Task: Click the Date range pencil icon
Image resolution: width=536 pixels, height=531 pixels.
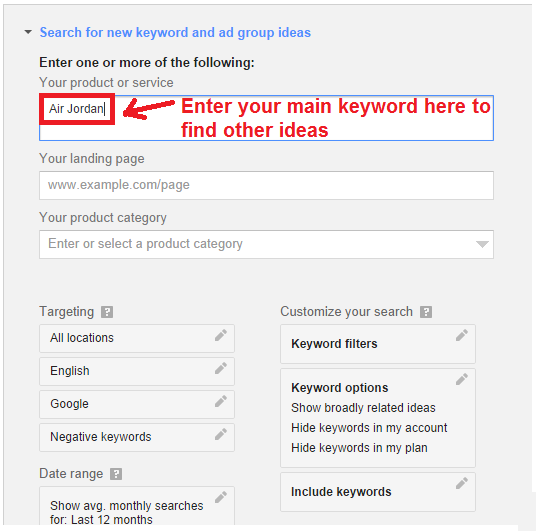Action: click(221, 497)
